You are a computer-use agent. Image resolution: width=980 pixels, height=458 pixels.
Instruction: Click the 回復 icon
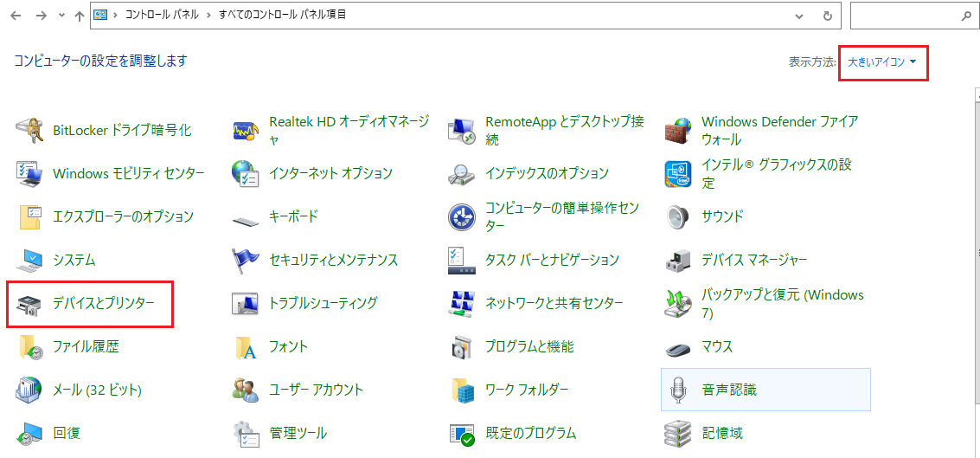point(29,433)
